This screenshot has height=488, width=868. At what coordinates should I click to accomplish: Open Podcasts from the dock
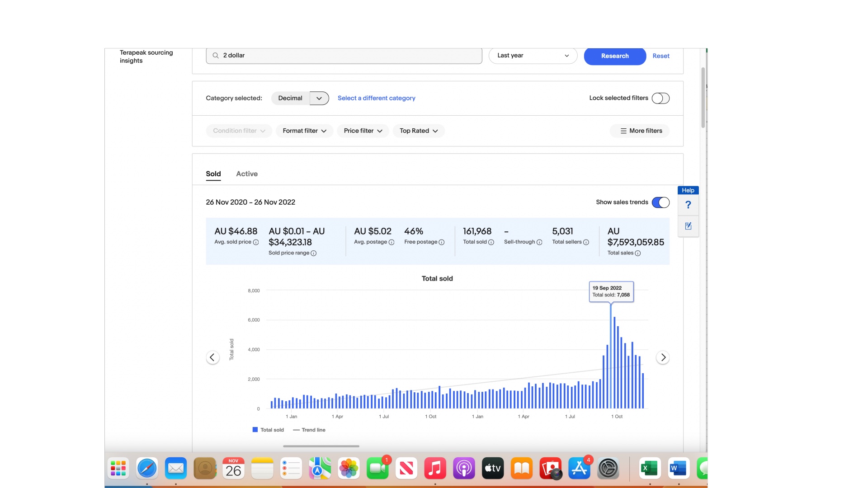pyautogui.click(x=464, y=469)
